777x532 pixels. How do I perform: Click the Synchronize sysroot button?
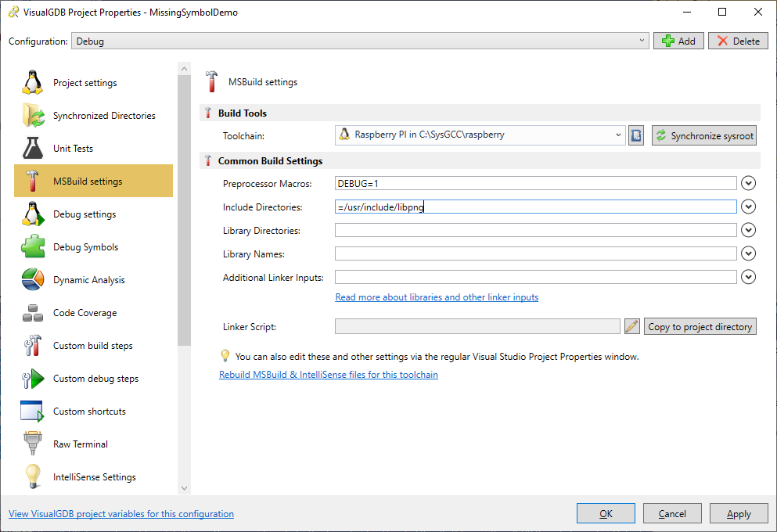click(x=703, y=135)
